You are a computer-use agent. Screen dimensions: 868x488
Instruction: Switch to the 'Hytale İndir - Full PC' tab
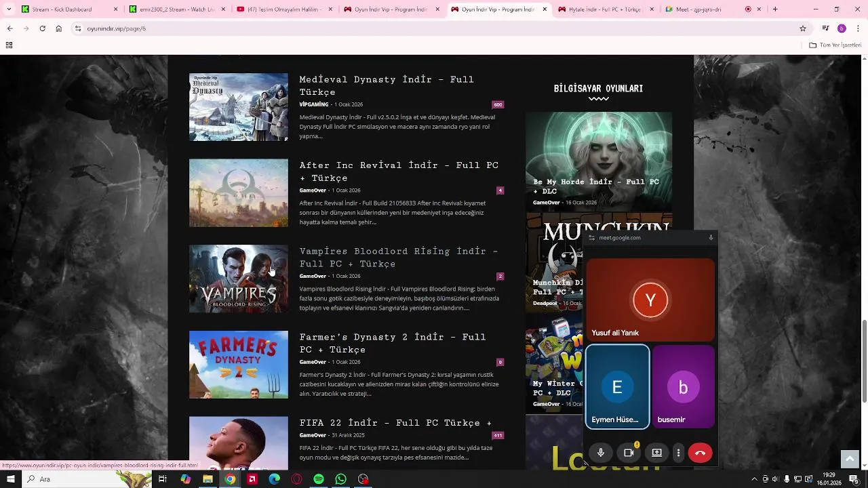point(605,9)
